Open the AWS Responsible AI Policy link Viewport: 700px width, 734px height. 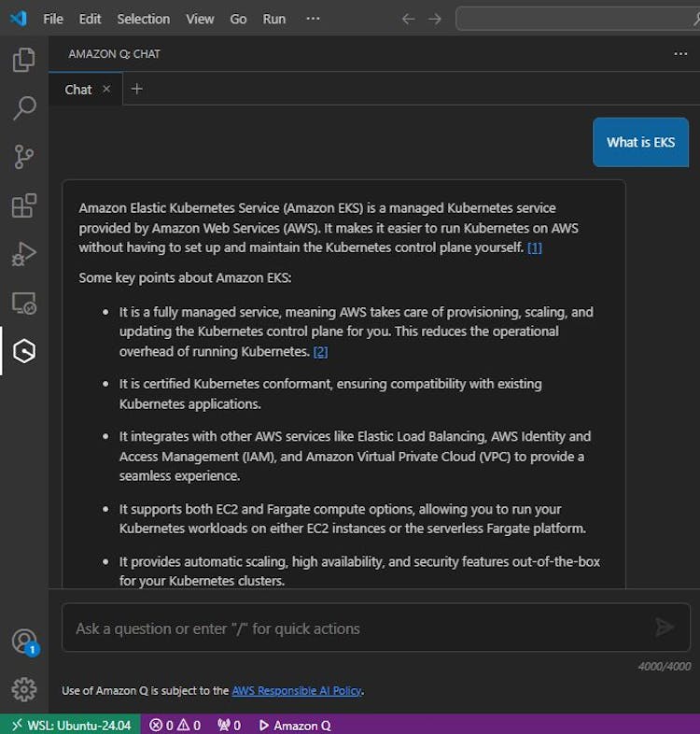[x=296, y=691]
